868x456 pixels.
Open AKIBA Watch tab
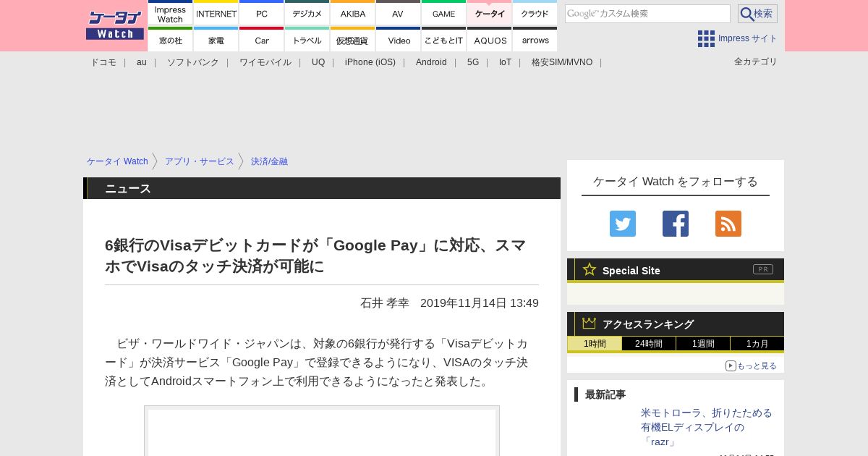tap(353, 13)
